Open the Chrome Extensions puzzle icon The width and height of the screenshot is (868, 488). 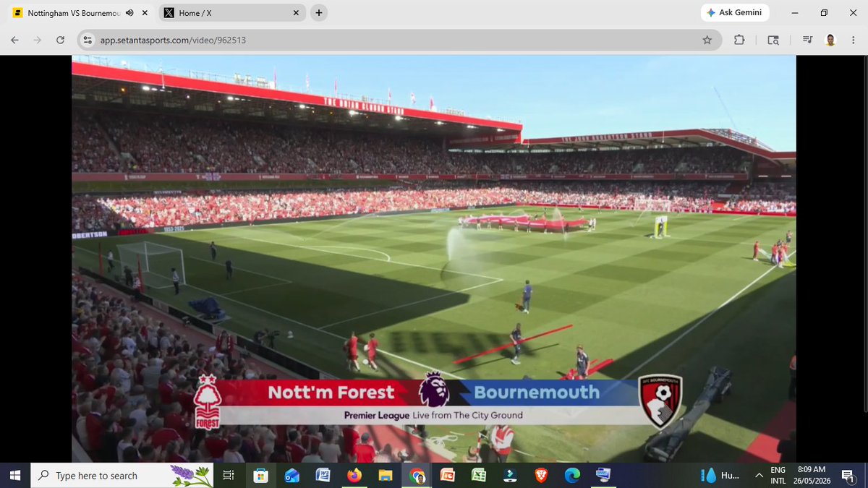tap(739, 40)
